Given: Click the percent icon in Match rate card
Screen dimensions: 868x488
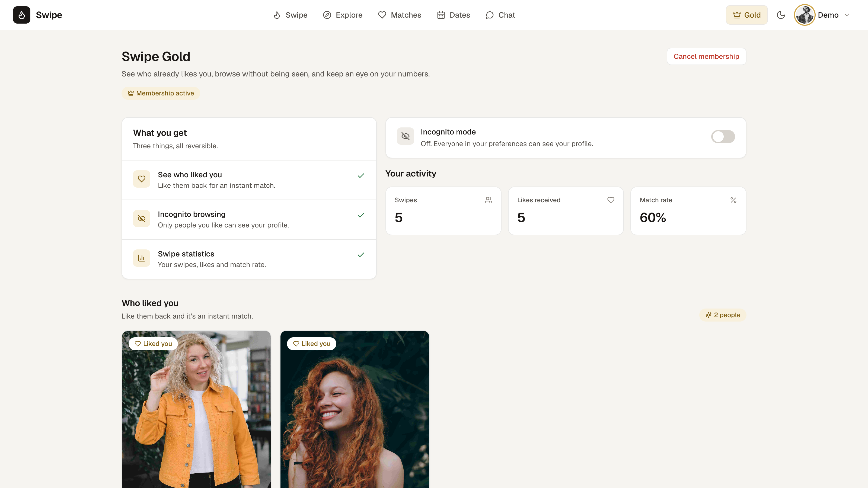Looking at the screenshot, I should [x=733, y=200].
